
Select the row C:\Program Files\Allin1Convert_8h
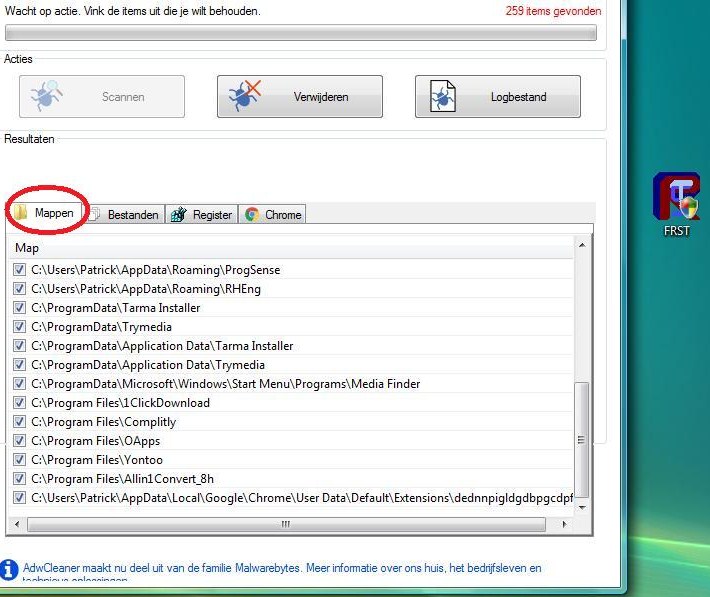[x=291, y=479]
